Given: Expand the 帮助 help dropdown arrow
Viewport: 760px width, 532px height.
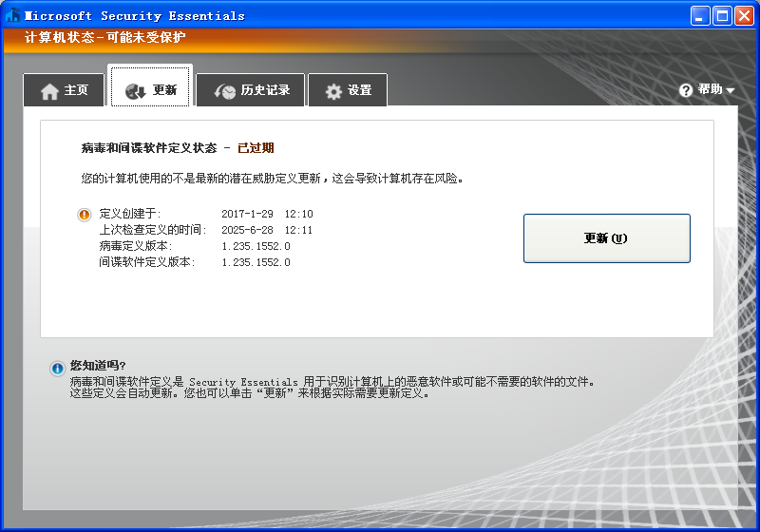Looking at the screenshot, I should tap(731, 90).
